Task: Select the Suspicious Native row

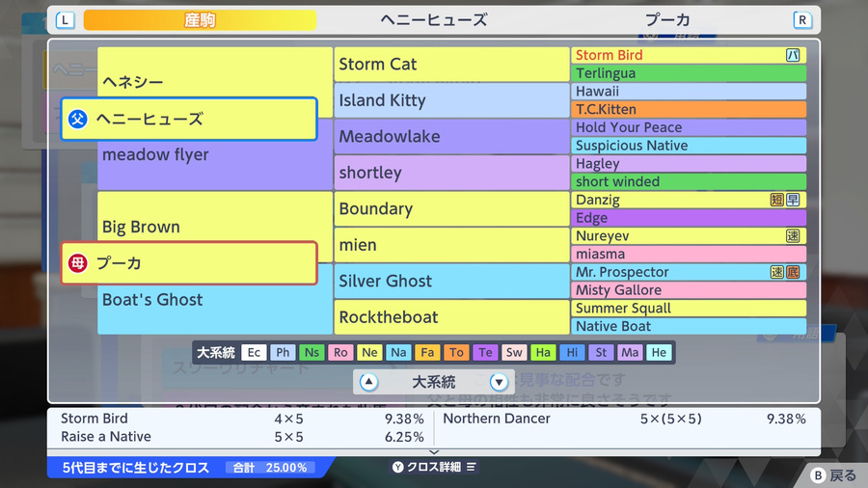Action: (689, 146)
